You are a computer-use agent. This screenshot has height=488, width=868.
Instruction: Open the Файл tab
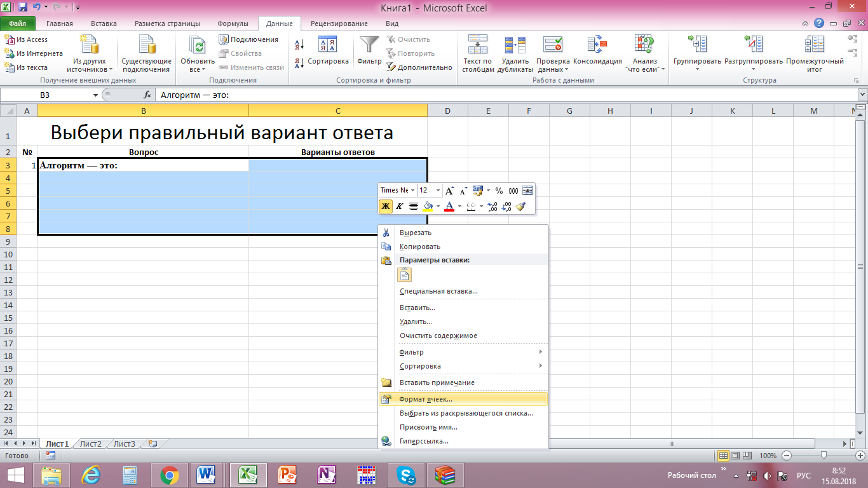[x=18, y=24]
